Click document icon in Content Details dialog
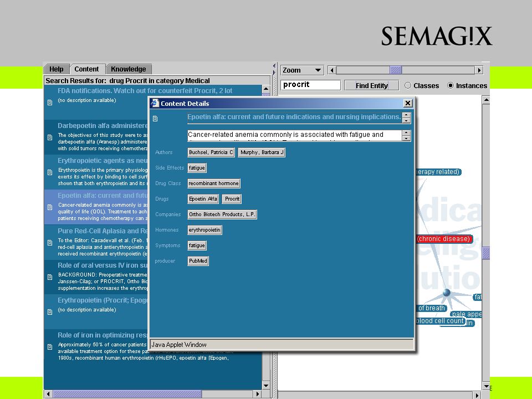The height and width of the screenshot is (399, 532). point(155,119)
